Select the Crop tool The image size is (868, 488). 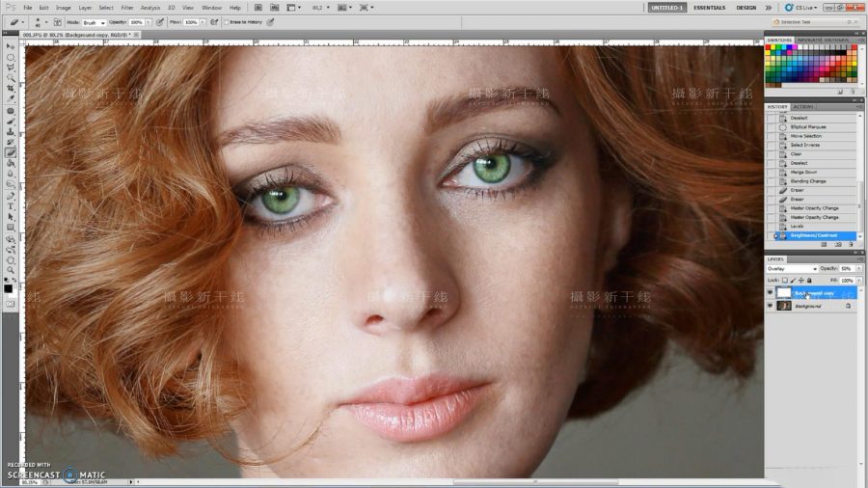point(11,89)
